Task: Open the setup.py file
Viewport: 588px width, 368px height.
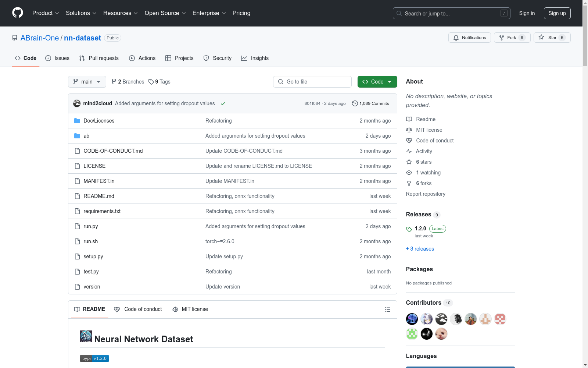Action: (93, 256)
